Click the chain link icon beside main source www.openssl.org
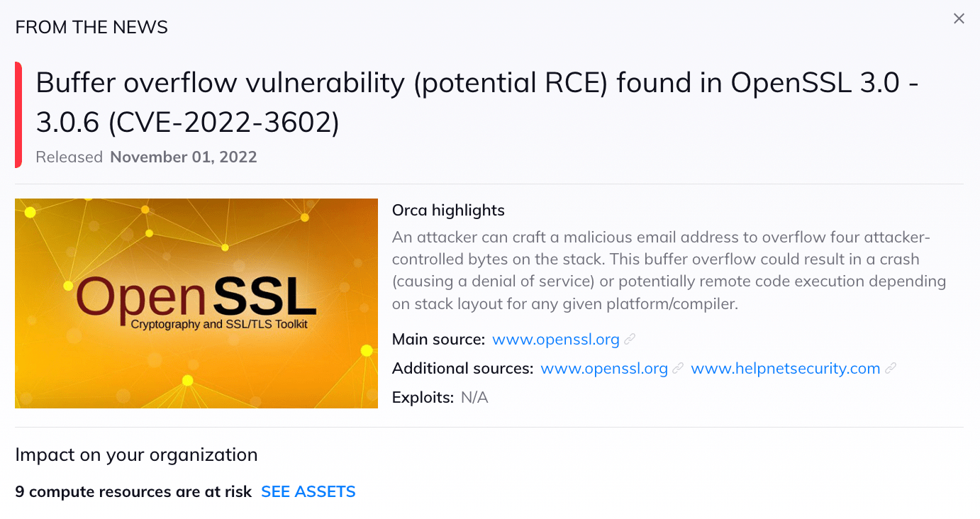The width and height of the screenshot is (980, 519). (x=630, y=340)
